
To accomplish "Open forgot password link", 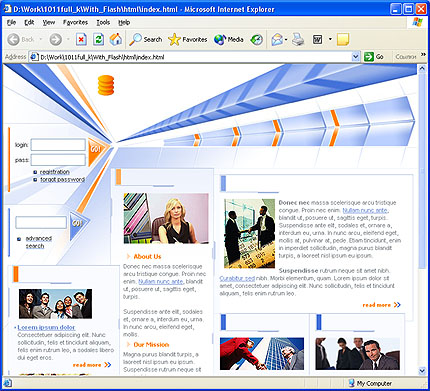I will 63,180.
